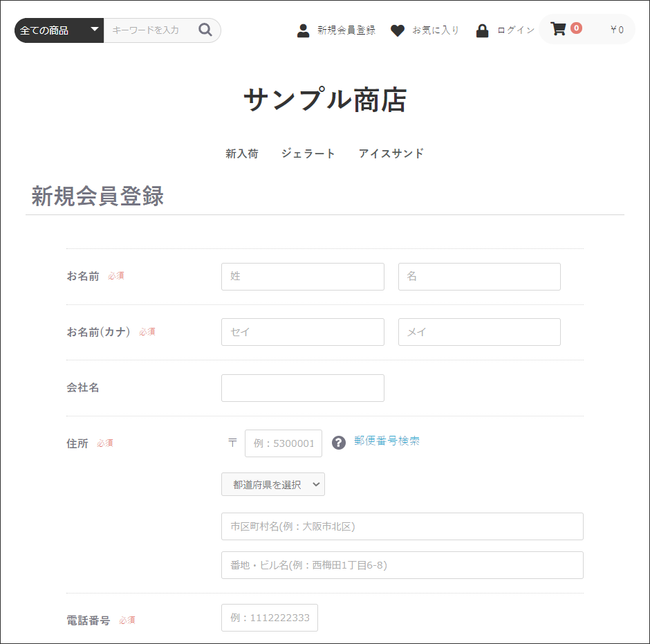Focus the keyword search input field
This screenshot has width=650, height=644.
149,30
